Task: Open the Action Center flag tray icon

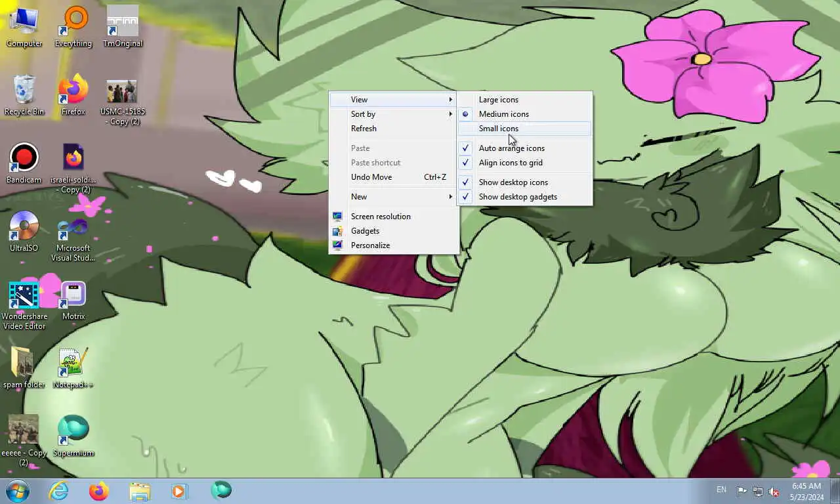Action: point(742,491)
